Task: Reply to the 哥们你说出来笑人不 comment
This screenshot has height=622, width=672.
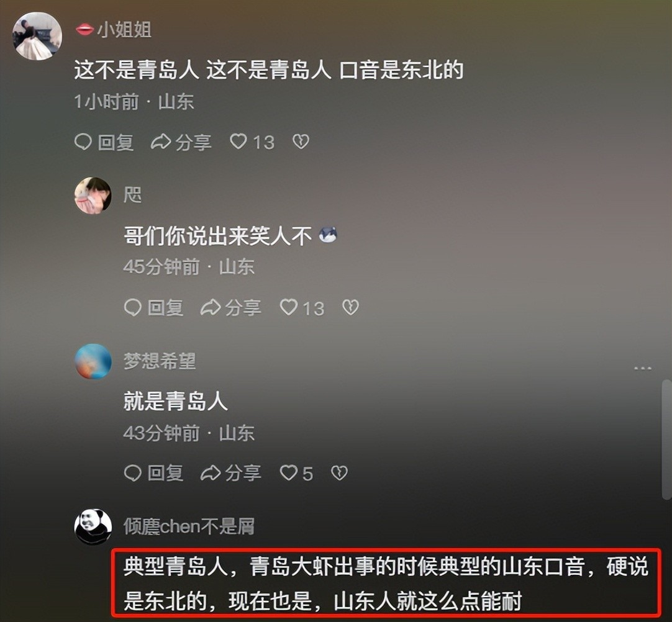Action: pos(154,307)
